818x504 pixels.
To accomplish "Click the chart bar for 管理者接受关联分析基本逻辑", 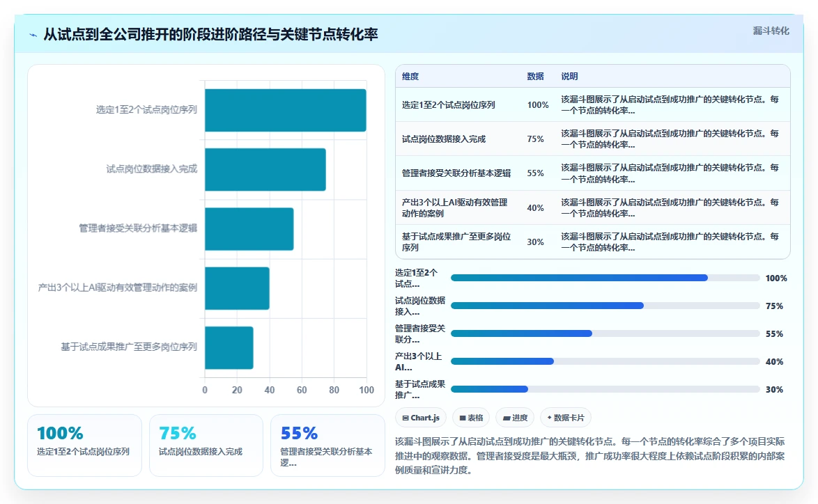I will [249, 229].
